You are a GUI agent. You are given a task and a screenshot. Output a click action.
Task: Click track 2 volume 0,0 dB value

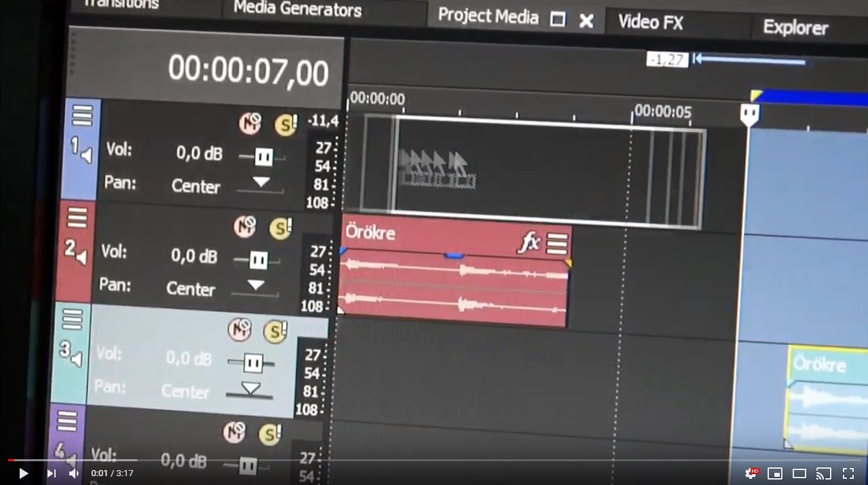coord(194,256)
